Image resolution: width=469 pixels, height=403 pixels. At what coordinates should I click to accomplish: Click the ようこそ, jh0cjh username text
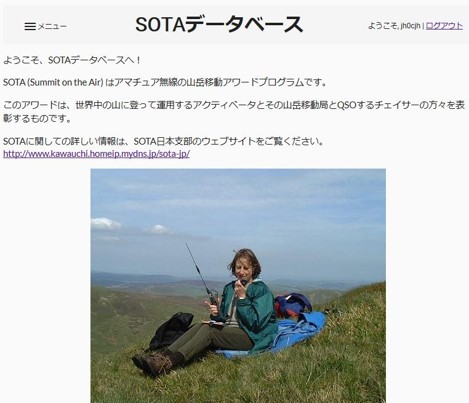[x=394, y=26]
